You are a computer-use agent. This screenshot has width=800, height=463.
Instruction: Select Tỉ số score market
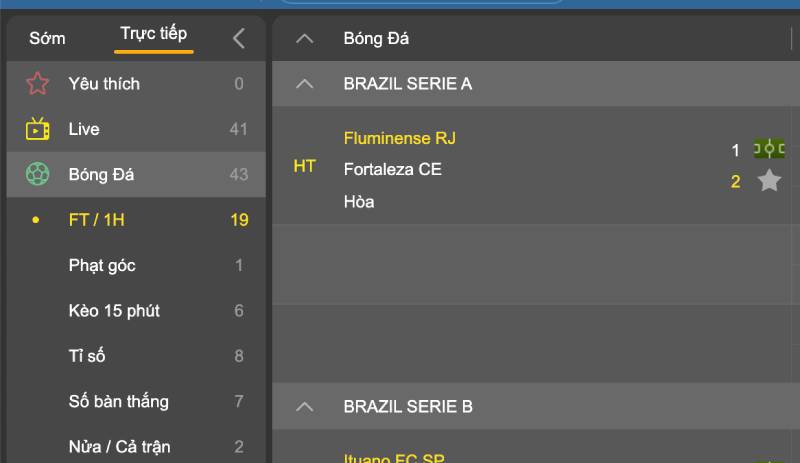coord(87,356)
